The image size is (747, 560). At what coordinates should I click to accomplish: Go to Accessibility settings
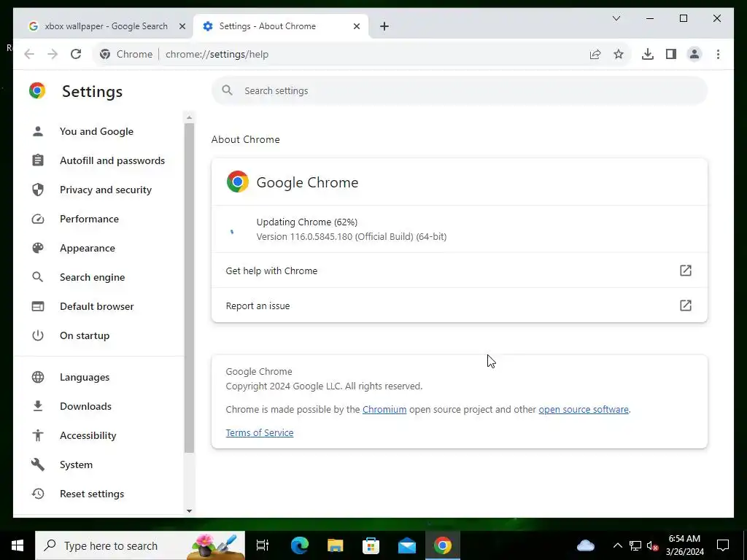click(88, 435)
